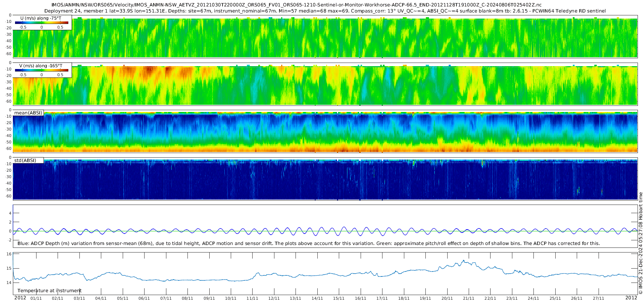644x304 pixels.
Task: Click the U velocity colorbar legend
Action: pos(42,23)
